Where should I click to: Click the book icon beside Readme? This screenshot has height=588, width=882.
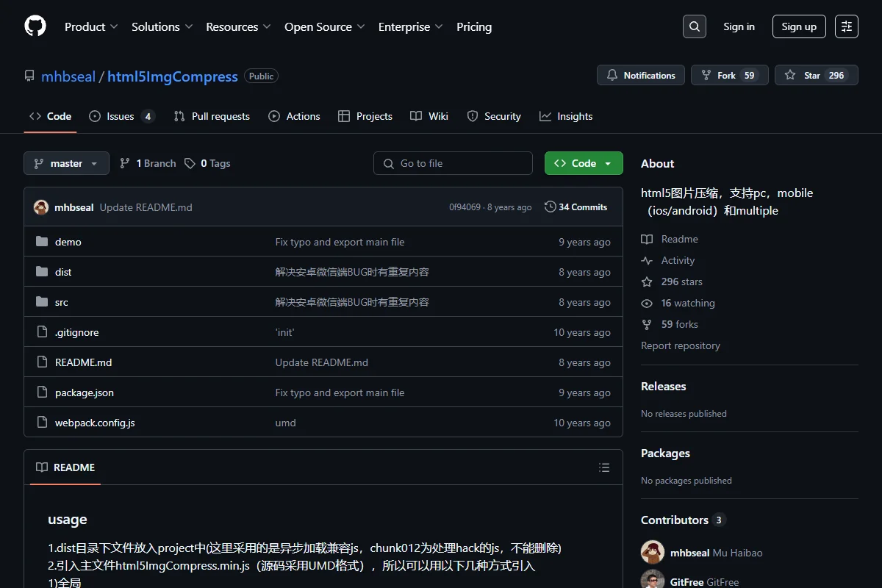tap(647, 239)
